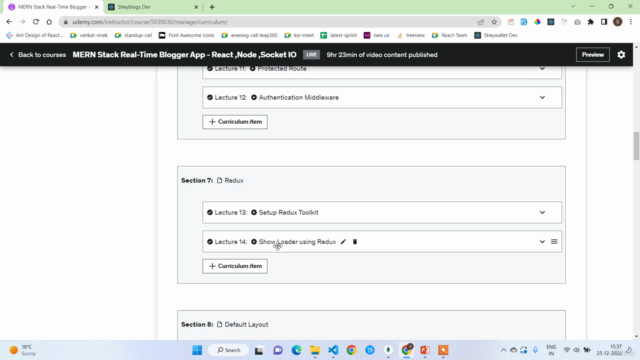Click Lecture 12 Authentication Middleware title
The image size is (640, 360).
[x=299, y=98]
